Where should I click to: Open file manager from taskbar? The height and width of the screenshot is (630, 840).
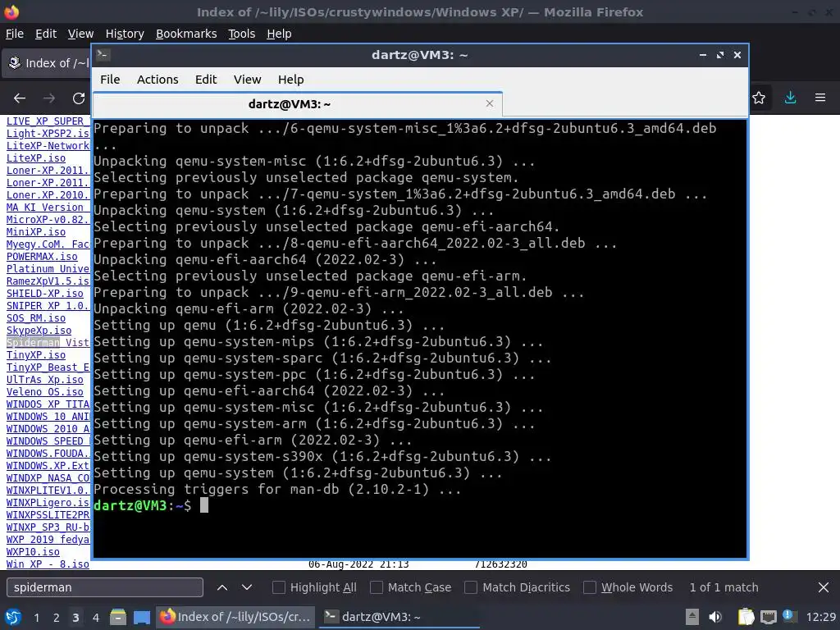(x=118, y=617)
